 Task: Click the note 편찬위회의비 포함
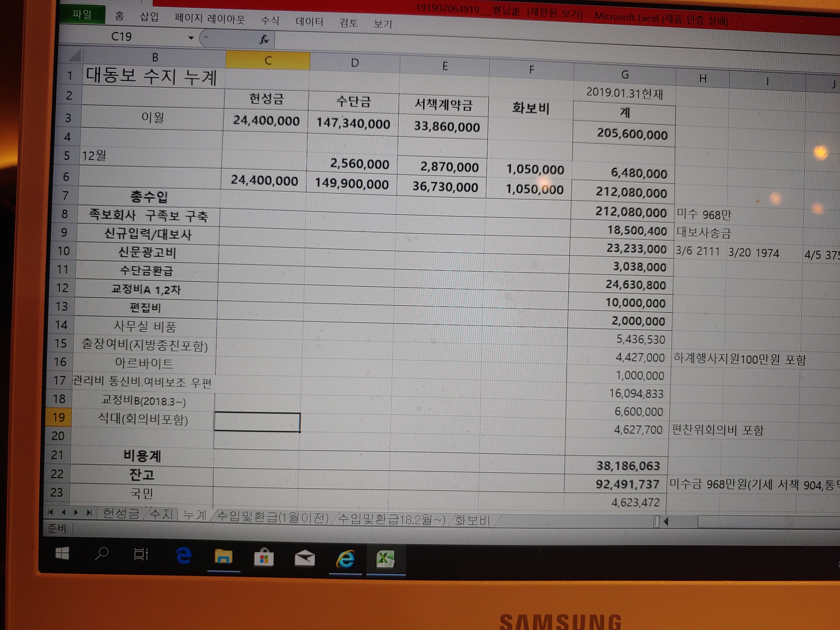pyautogui.click(x=717, y=430)
